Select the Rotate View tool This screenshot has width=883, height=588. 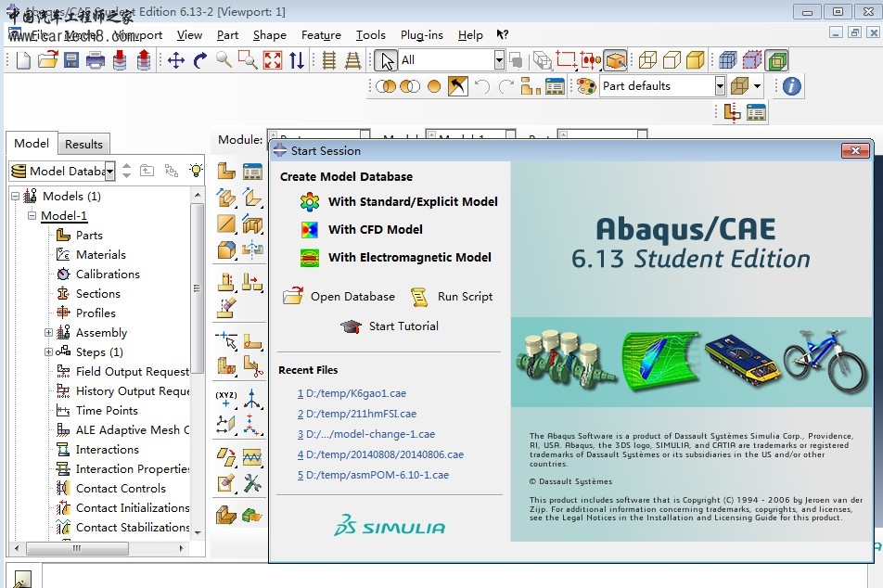click(x=200, y=60)
